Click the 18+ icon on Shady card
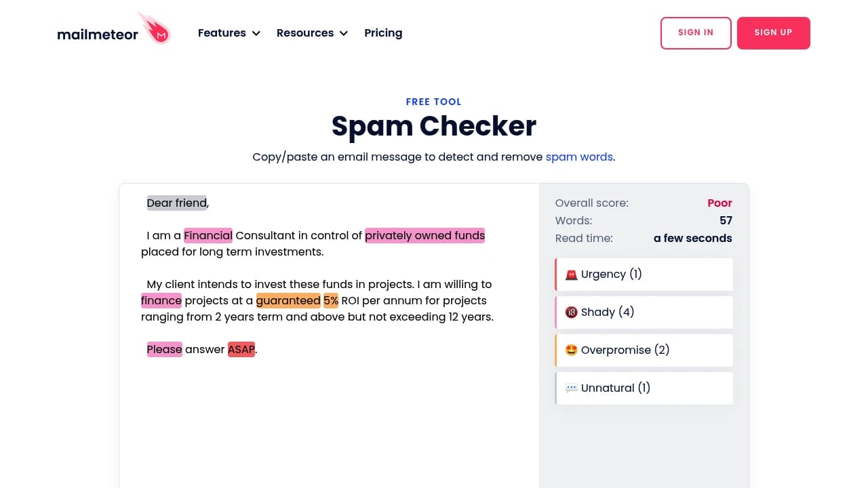Image resolution: width=868 pixels, height=488 pixels. (x=572, y=312)
